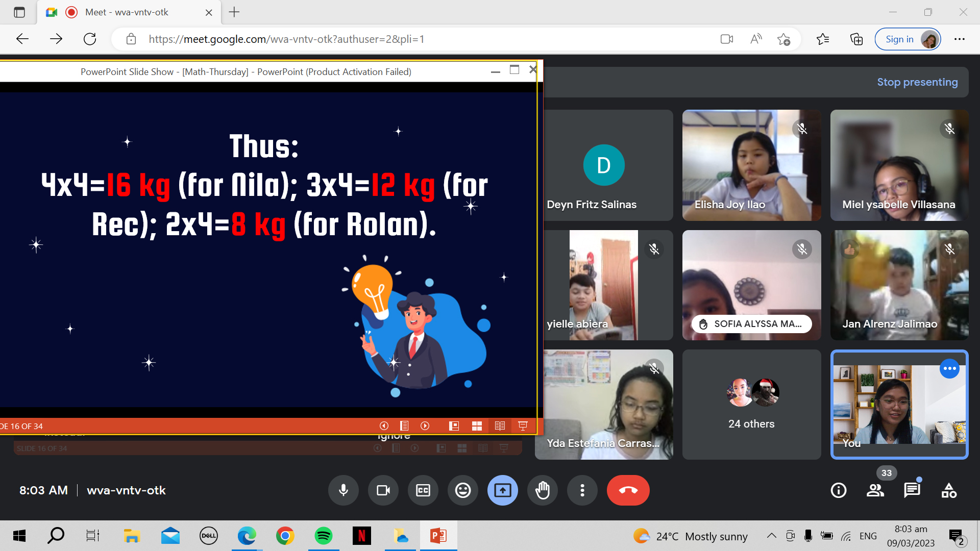Open meeting details info icon
The width and height of the screenshot is (980, 551).
(x=839, y=490)
